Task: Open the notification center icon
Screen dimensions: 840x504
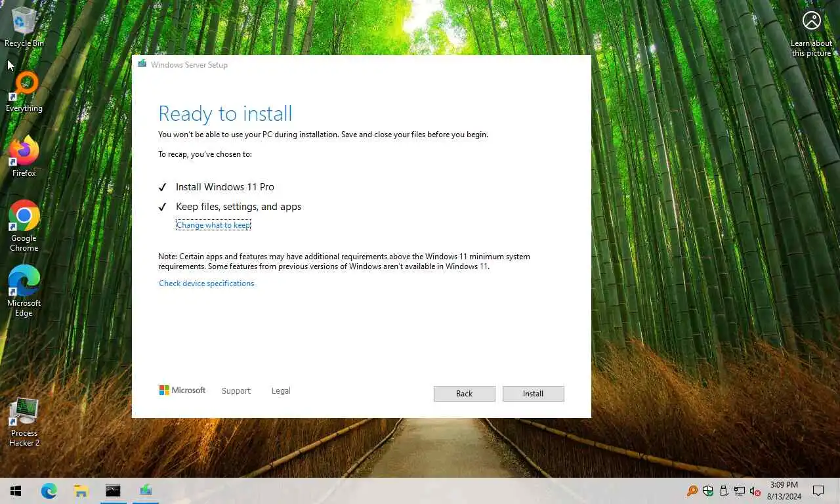Action: coord(818,490)
